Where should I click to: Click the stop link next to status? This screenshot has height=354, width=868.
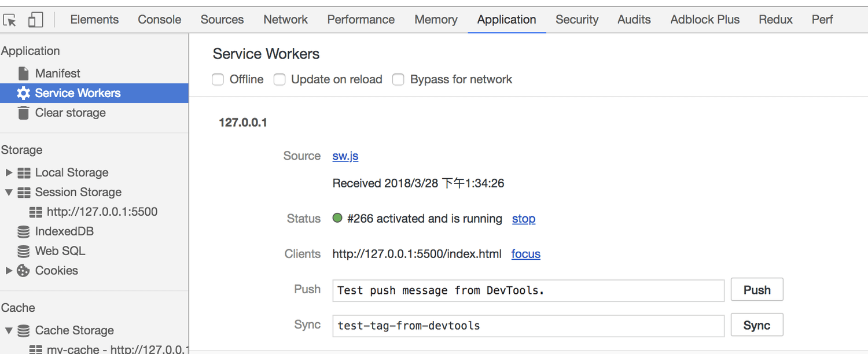(x=524, y=219)
